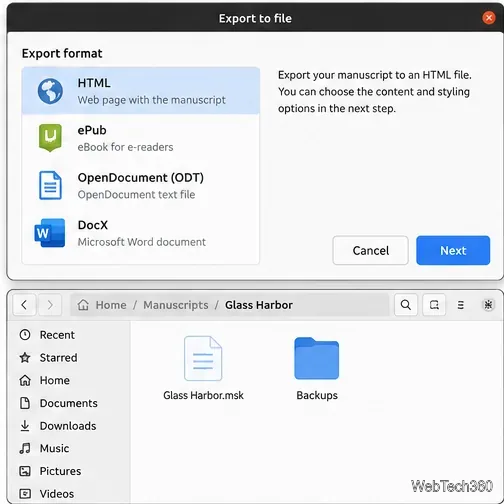504x504 pixels.
Task: Click the Starred star icon
Action: (x=25, y=357)
